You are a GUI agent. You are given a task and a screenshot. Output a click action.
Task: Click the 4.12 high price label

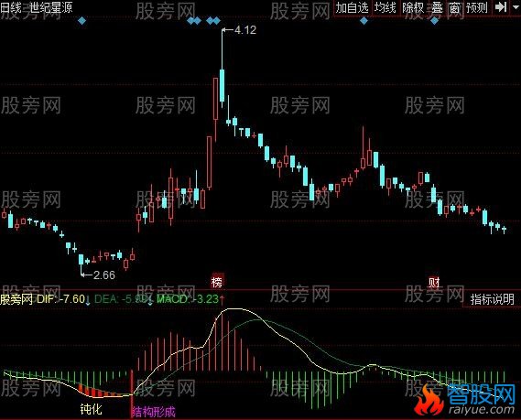(x=245, y=30)
